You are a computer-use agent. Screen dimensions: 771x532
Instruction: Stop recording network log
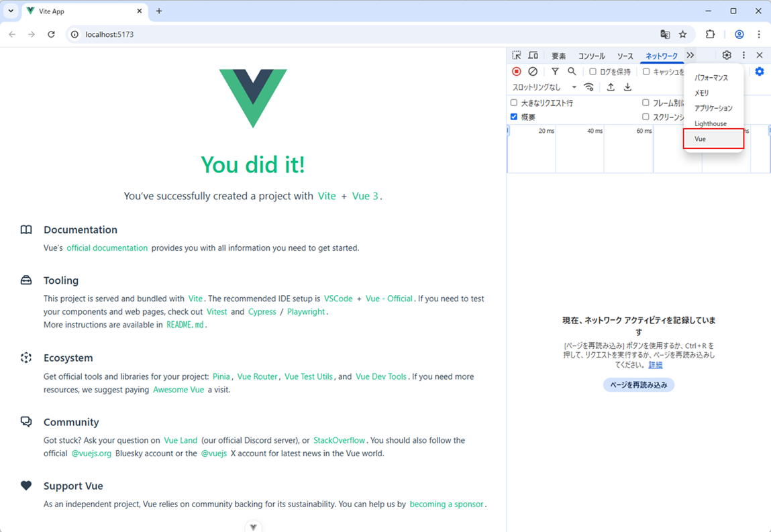click(516, 71)
